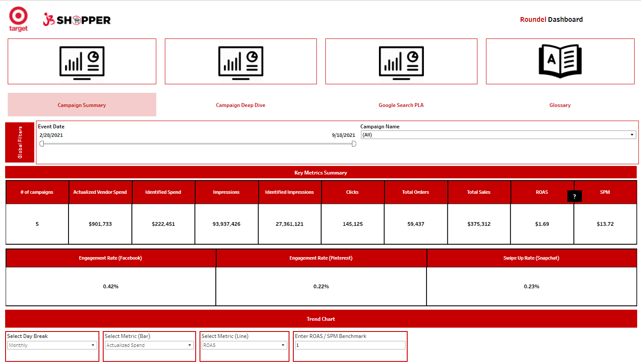Expand the Select Day Break dropdown showing Monthly
This screenshot has width=641, height=364.
(52, 345)
